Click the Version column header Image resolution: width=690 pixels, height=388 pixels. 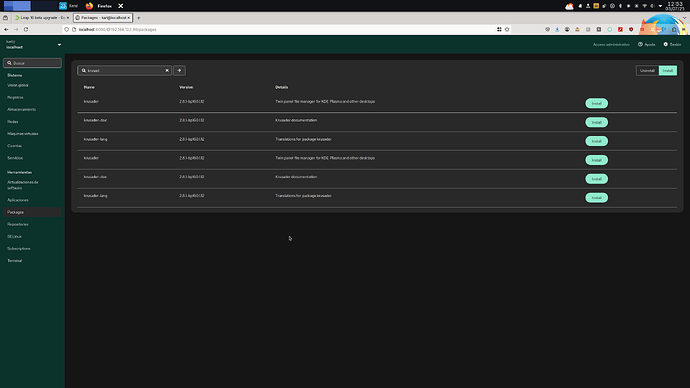click(186, 87)
